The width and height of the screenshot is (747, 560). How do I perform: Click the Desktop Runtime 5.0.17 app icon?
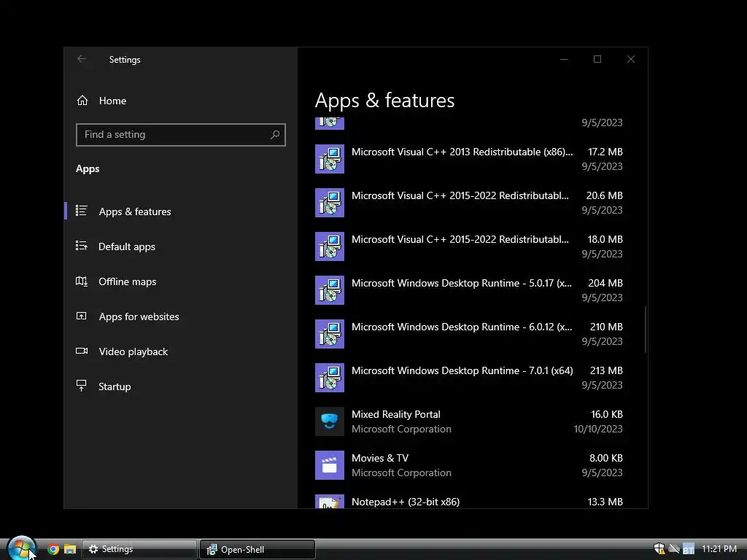click(x=330, y=290)
